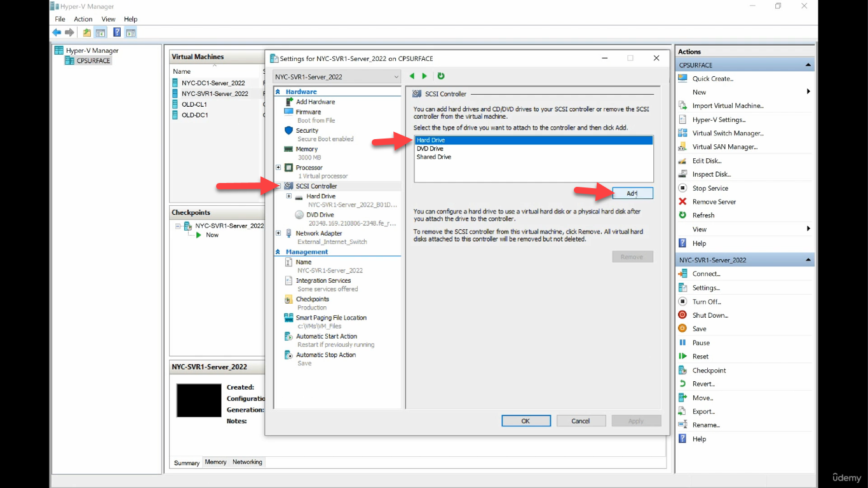Open the NYC-SVR1-Server_2022 VM selector dropdown
The height and width of the screenshot is (488, 868).
coord(337,77)
